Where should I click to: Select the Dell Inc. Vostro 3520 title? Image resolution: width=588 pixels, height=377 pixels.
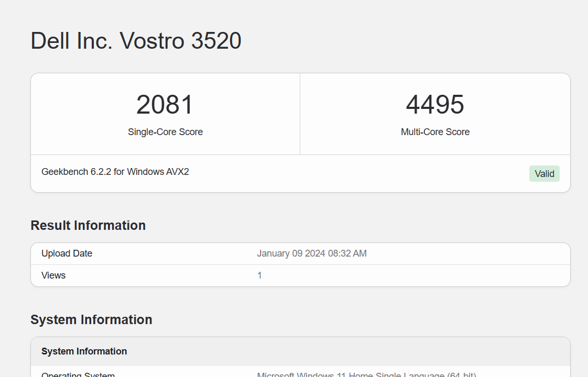(x=136, y=41)
